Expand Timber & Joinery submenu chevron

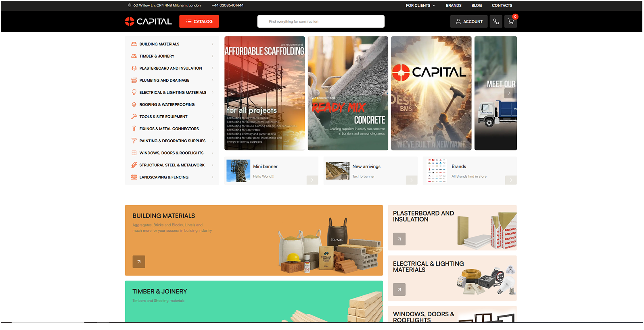coord(213,56)
